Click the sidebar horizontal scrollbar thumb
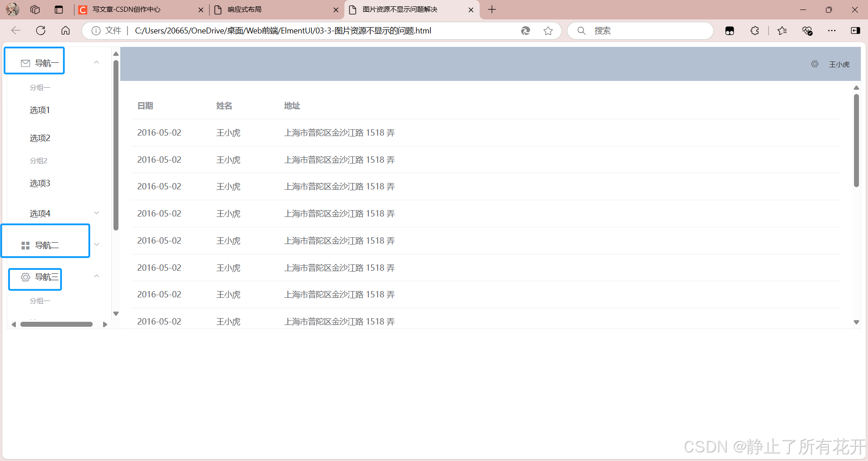Screen dimensions: 868x461 point(57,324)
